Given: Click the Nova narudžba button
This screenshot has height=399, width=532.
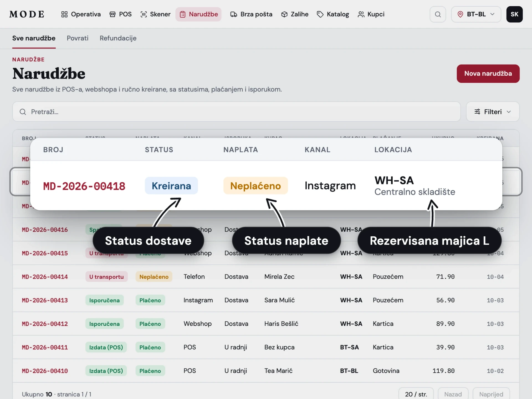Looking at the screenshot, I should pyautogui.click(x=488, y=73).
